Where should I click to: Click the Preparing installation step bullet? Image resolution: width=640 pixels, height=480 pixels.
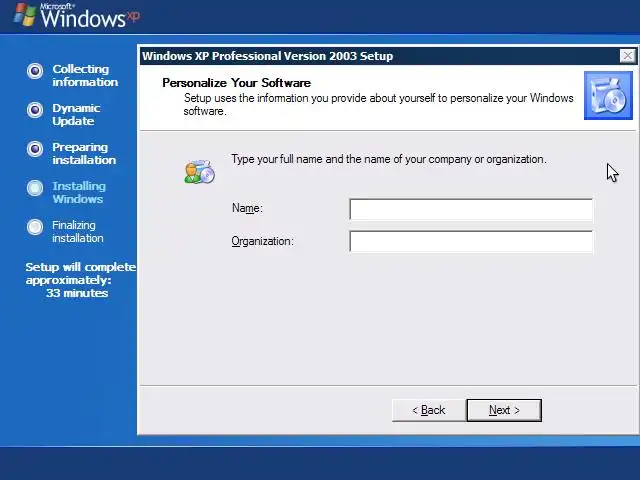tap(35, 149)
